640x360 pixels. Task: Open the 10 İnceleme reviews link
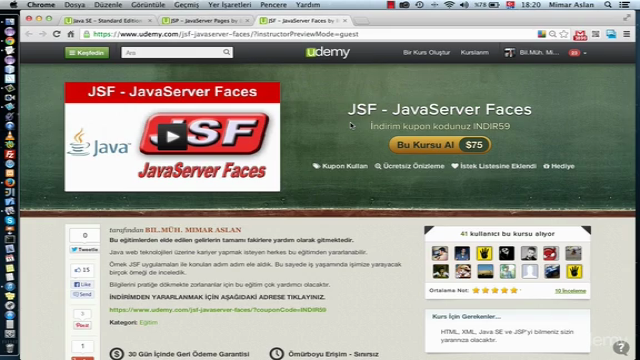point(570,291)
